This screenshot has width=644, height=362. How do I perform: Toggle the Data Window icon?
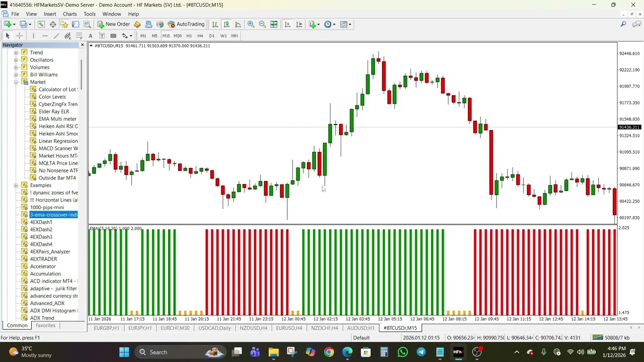52,24
